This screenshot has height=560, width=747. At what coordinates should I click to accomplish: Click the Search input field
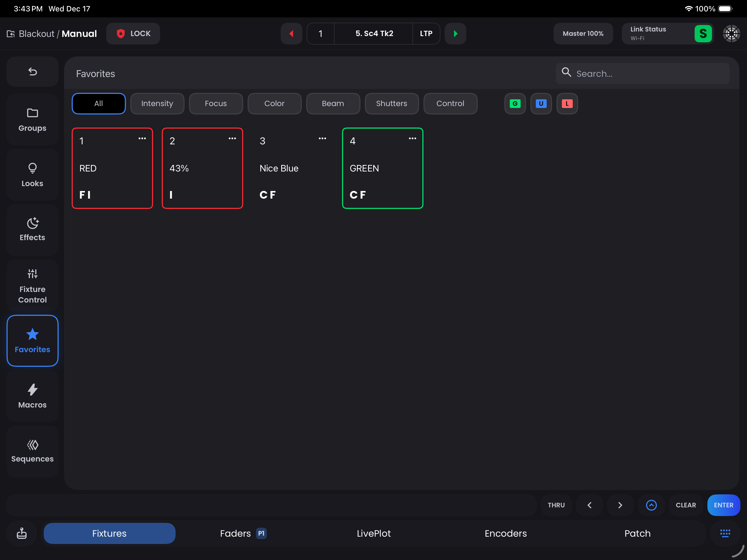click(648, 74)
